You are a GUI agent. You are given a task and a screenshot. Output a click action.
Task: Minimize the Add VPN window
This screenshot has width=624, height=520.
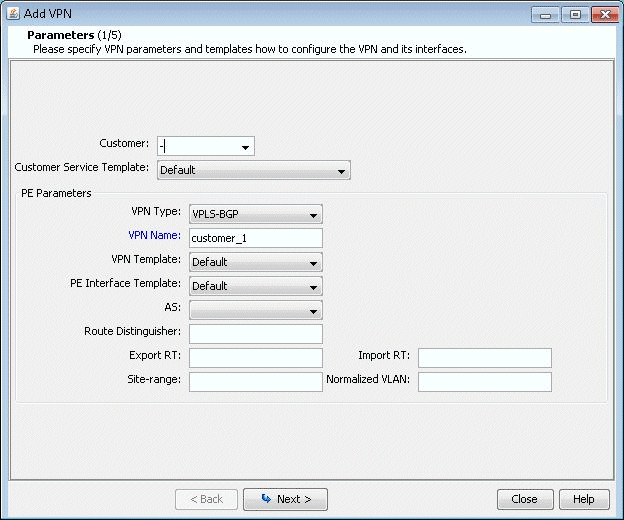click(x=545, y=14)
